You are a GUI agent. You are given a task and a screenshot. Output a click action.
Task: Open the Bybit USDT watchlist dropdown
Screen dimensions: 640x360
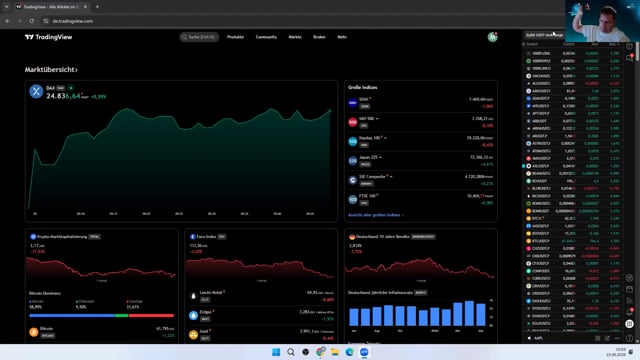click(544, 35)
